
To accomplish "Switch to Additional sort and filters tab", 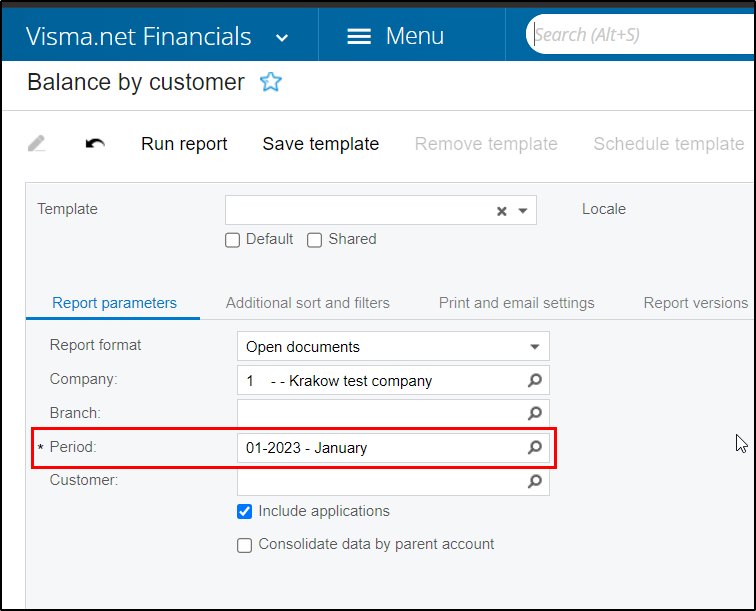I will coord(308,303).
